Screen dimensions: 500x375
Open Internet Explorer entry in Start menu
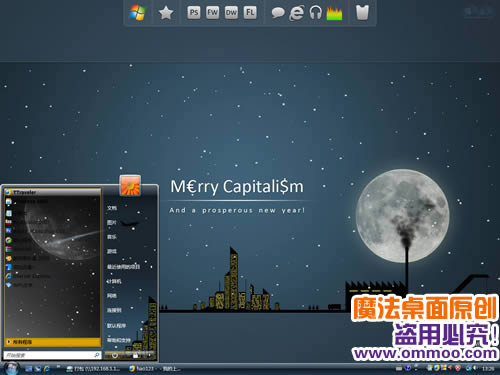click(52, 276)
